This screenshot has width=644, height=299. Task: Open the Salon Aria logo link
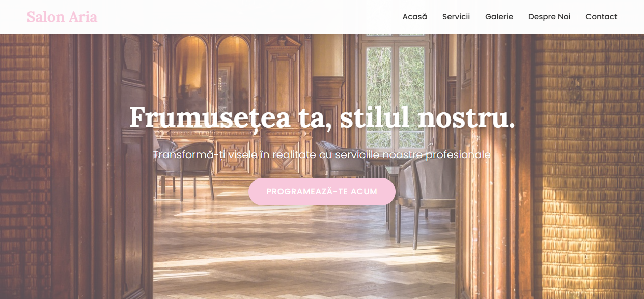click(62, 17)
